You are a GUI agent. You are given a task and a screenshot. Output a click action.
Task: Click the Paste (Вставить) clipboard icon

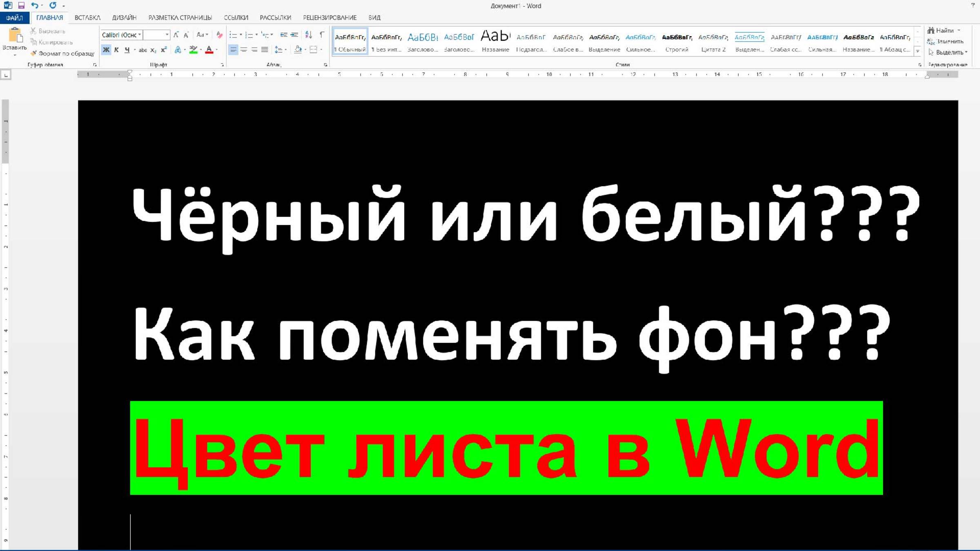pyautogui.click(x=15, y=35)
